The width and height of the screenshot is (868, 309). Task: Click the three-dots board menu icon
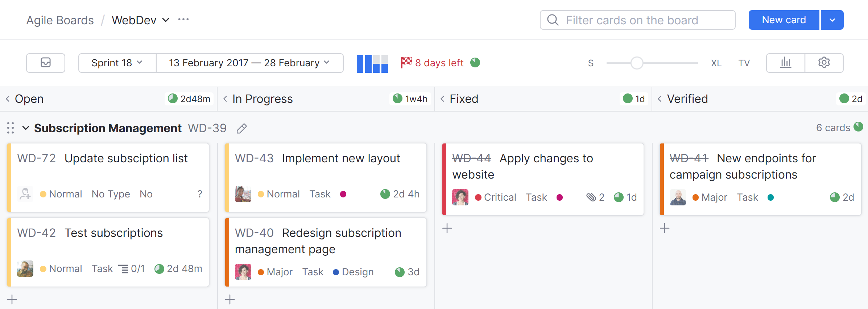183,20
